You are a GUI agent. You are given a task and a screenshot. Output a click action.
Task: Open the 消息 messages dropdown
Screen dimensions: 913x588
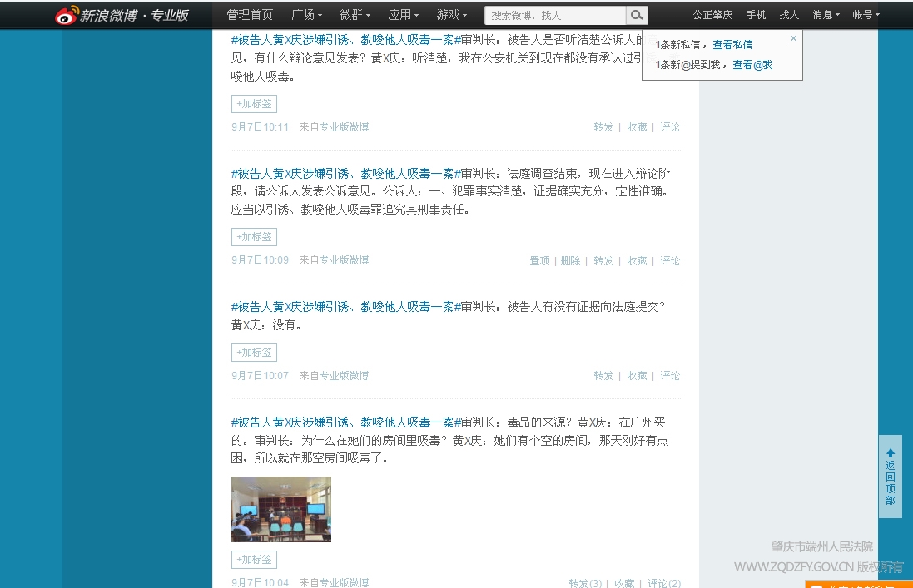click(x=826, y=15)
